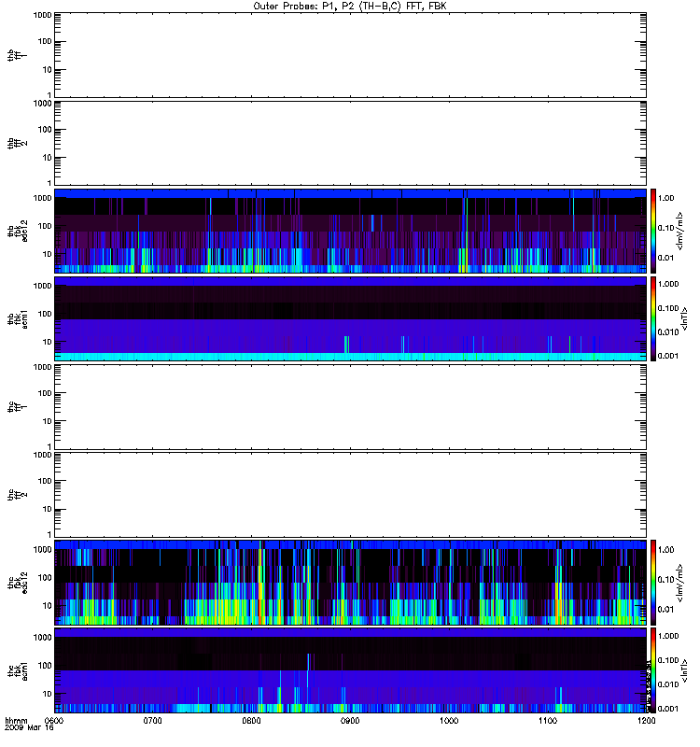Select the thc fbk edc12 spectrogram panel
700x747 pixels.
click(350, 582)
